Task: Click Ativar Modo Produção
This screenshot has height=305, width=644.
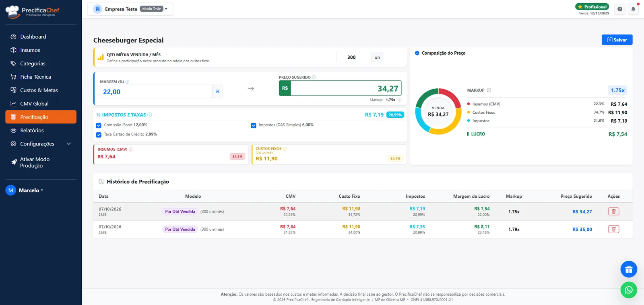Action: point(41,162)
